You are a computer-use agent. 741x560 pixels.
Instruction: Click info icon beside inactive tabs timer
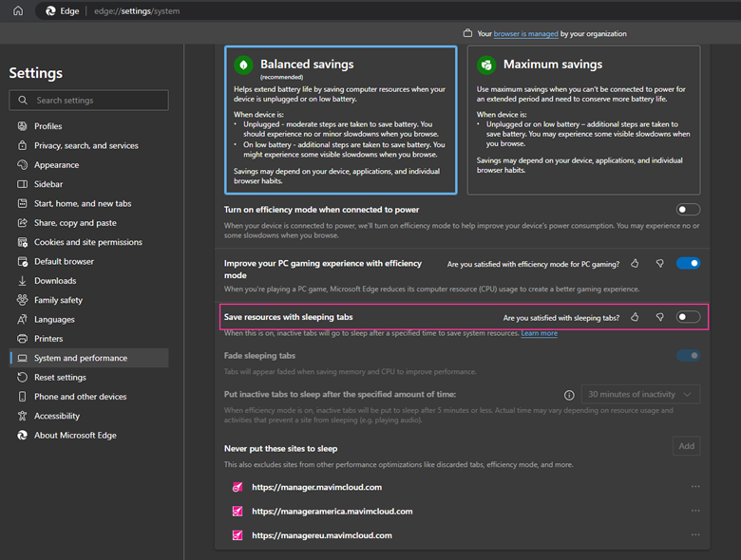click(x=569, y=394)
